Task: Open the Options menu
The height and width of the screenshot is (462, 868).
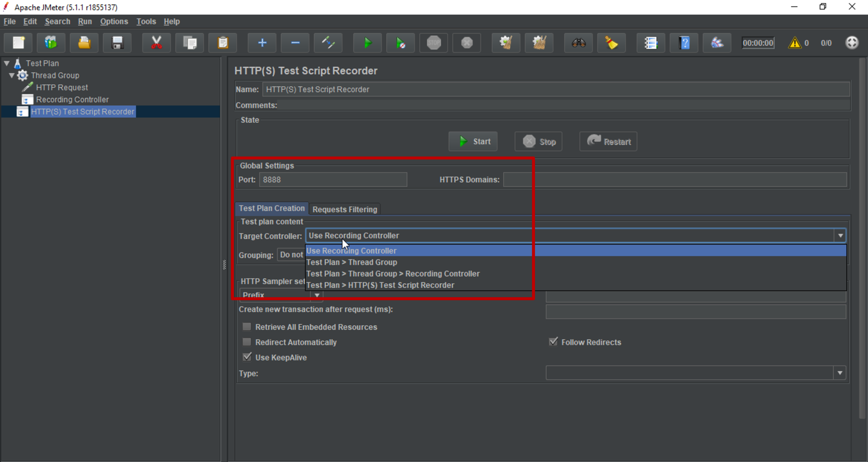Action: [x=114, y=21]
